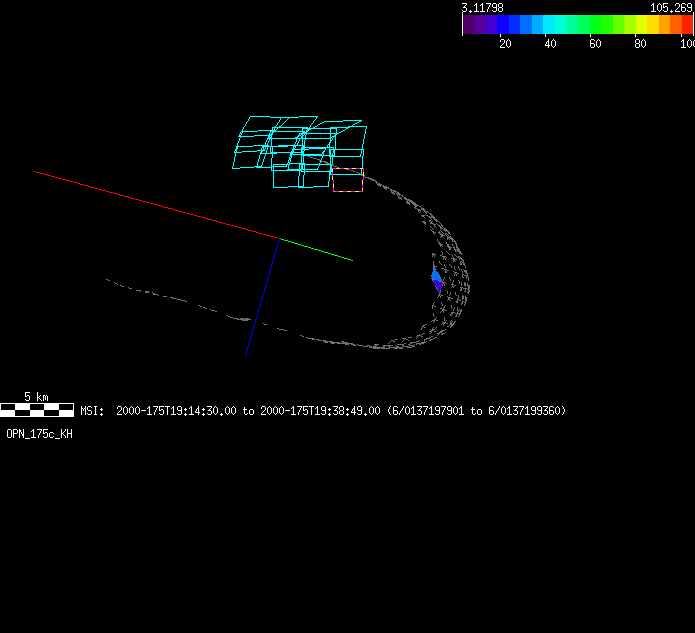Screen dimensions: 695x633
Task: Click the 40 tick label on colorbar
Action: tap(550, 44)
